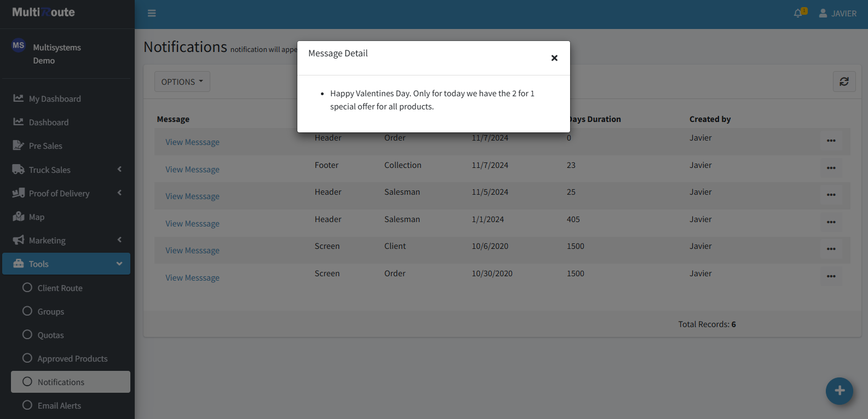Click the Pre Sales edit icon
This screenshot has width=868, height=419.
[x=19, y=146]
